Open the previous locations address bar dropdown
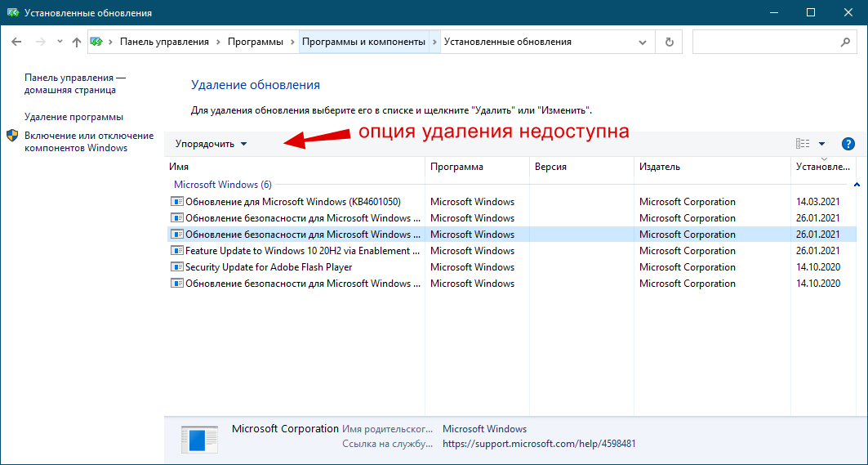The height and width of the screenshot is (465, 868). tap(642, 42)
